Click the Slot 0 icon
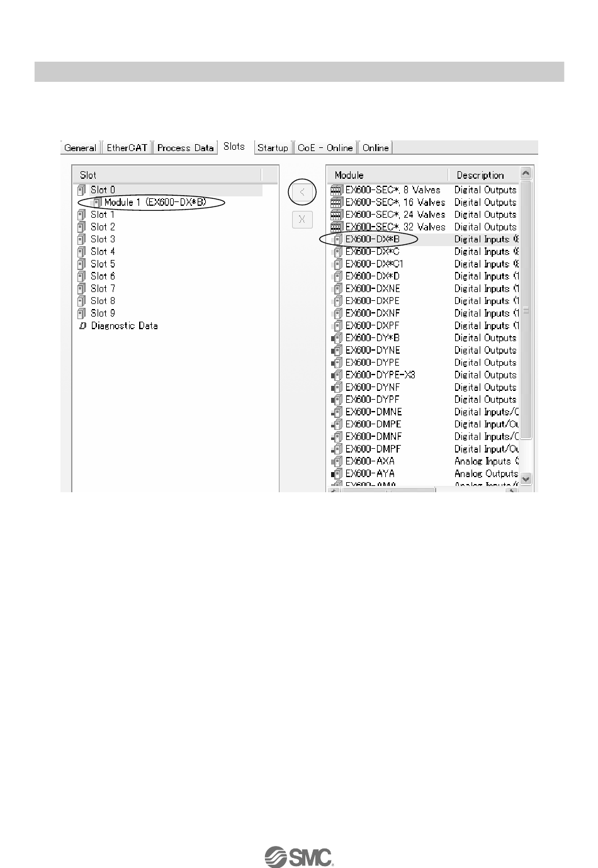Image resolution: width=598 pixels, height=868 pixels. point(81,189)
